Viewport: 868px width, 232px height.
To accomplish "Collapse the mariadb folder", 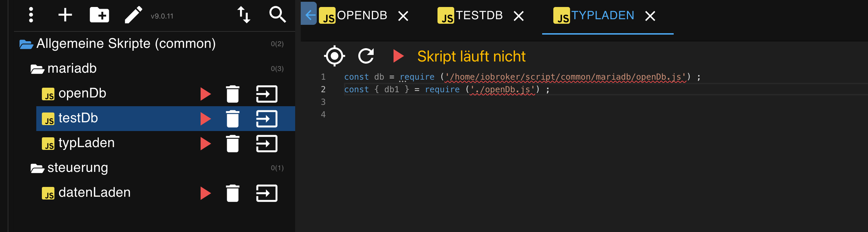I will [x=37, y=69].
